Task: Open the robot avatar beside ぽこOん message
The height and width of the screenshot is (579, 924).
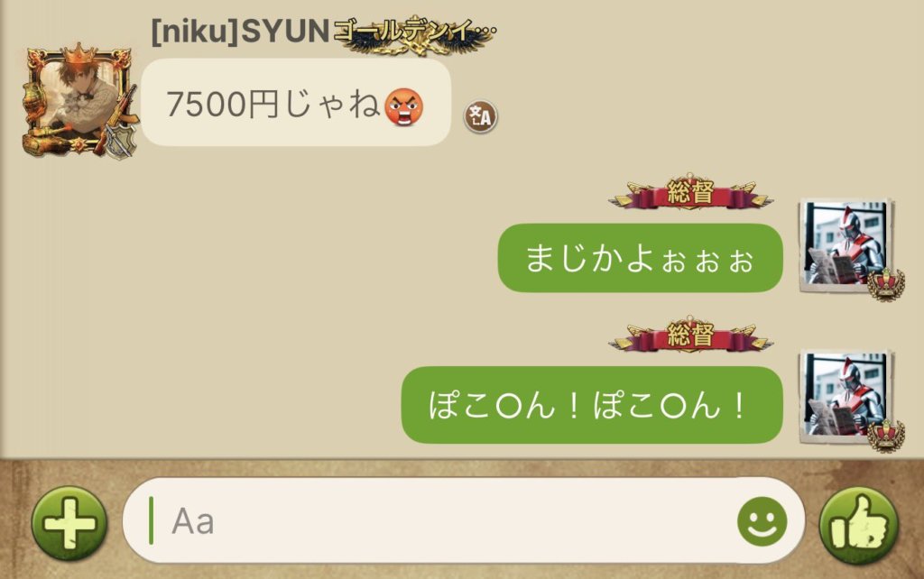Action: (x=845, y=397)
